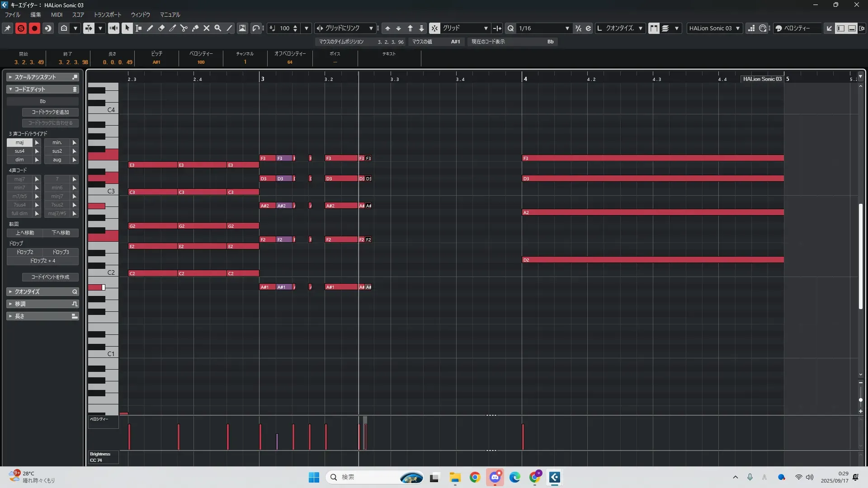Toggle Solo Editor button
This screenshot has width=868, height=488.
tap(21, 28)
